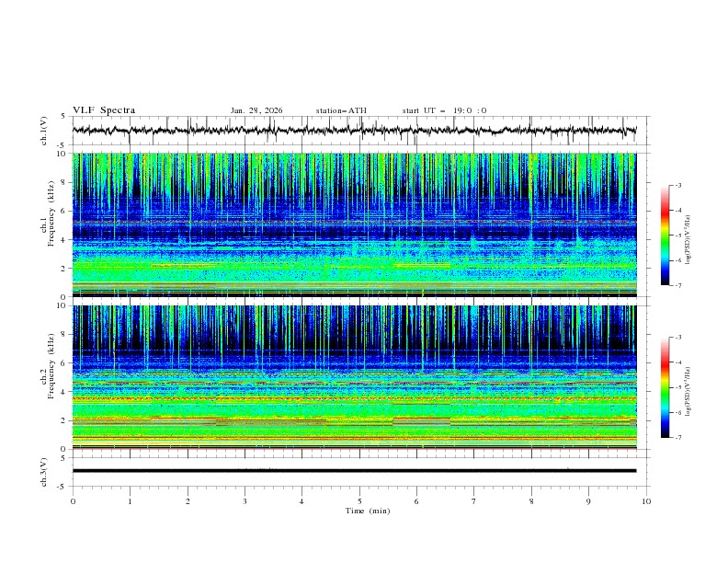Click the "2" minute tick on Time axis
This screenshot has height=563, width=728.
[188, 501]
